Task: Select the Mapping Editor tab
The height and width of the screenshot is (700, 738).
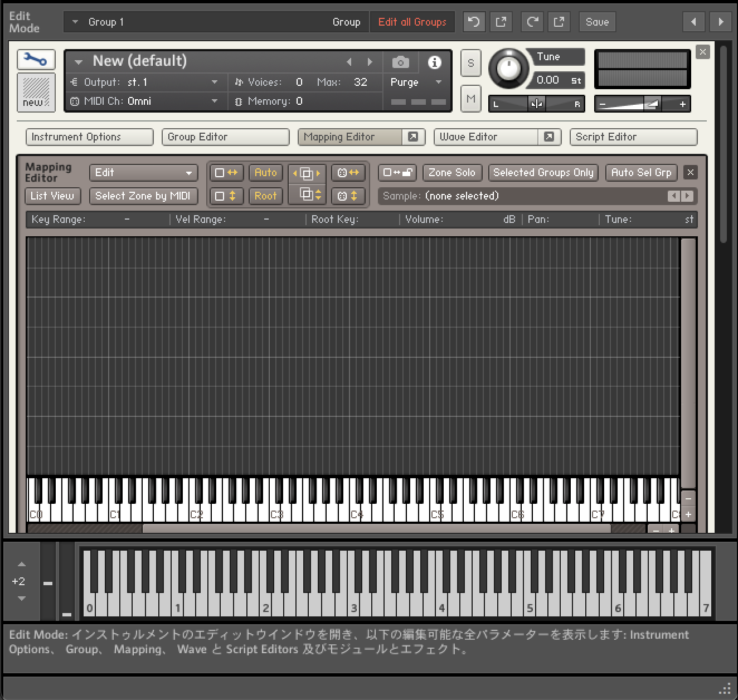Action: click(350, 137)
